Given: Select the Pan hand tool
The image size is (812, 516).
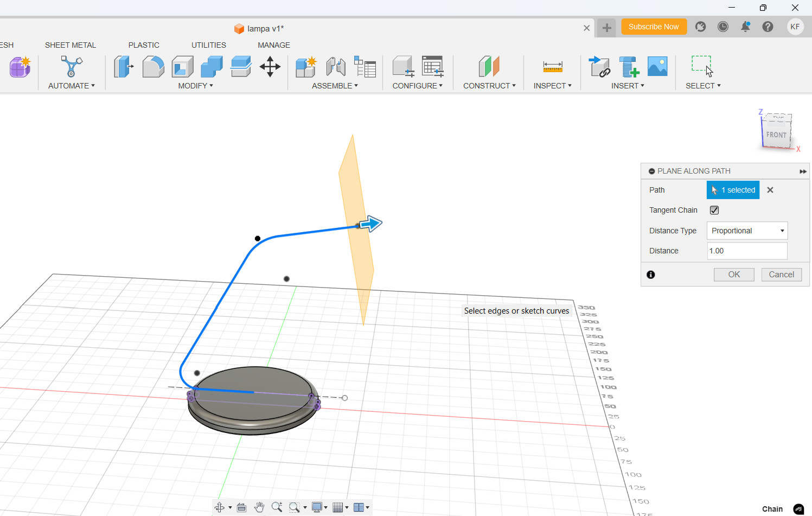Looking at the screenshot, I should coord(259,507).
